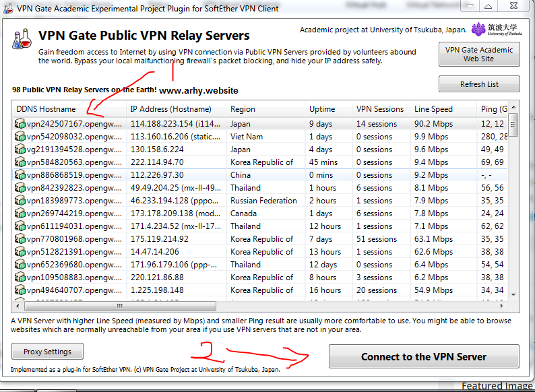Click the server icon for vpn242507167

point(20,123)
